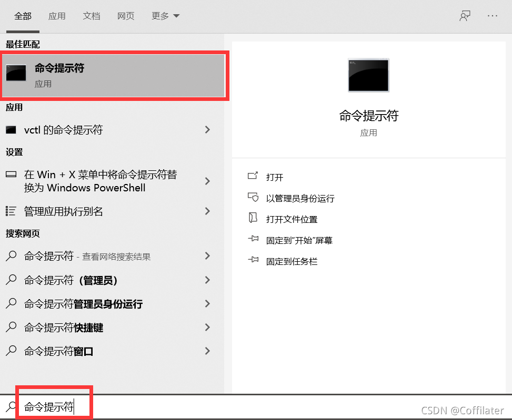This screenshot has width=512, height=420.
Task: Expand the 更多 dropdown
Action: click(165, 16)
